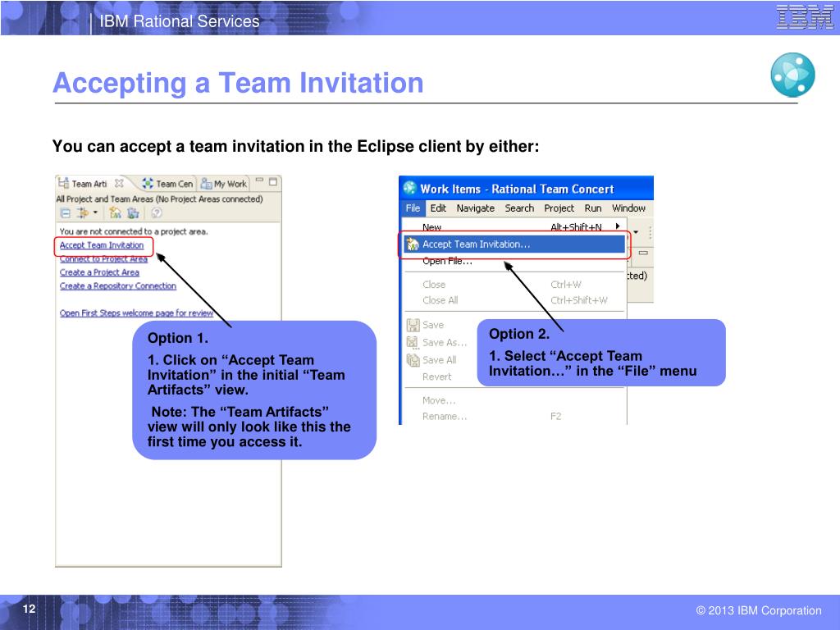Image resolution: width=840 pixels, height=630 pixels.
Task: Expand the New submenu in File menu
Action: pyautogui.click(x=514, y=227)
